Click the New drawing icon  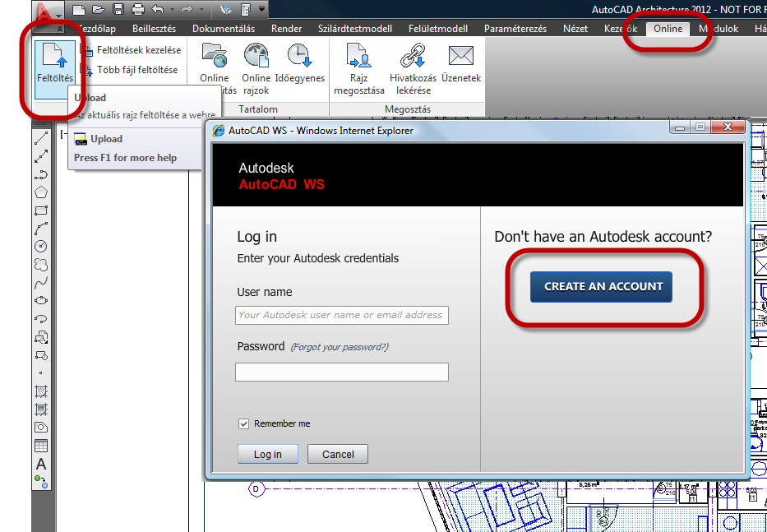coord(78,9)
